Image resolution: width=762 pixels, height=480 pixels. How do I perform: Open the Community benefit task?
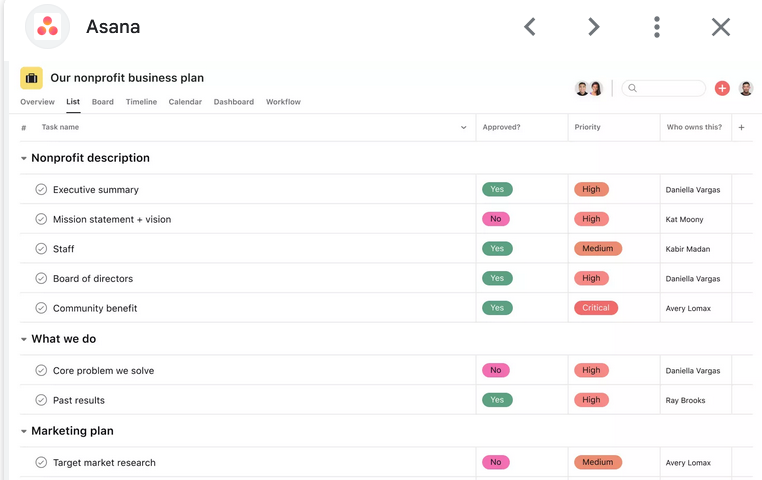[95, 308]
